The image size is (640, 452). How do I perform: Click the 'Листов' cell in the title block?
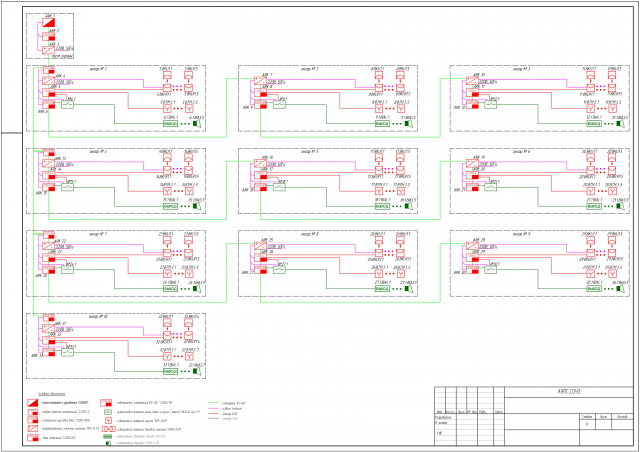tap(622, 416)
